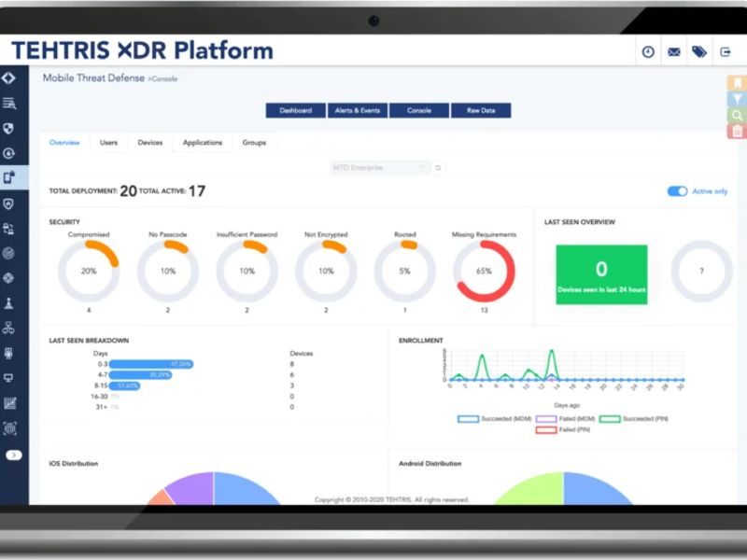This screenshot has width=747, height=560.
Task: Open the monitor sidebar icon
Action: [x=8, y=378]
